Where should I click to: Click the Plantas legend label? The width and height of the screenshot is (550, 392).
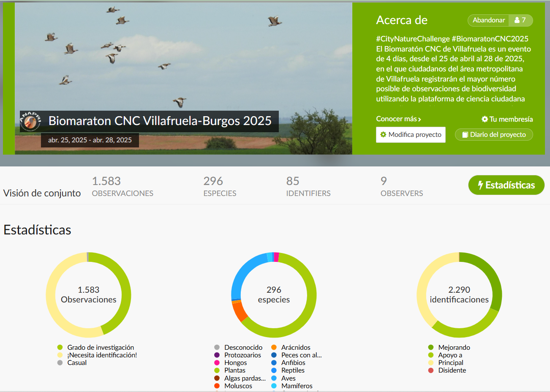[x=235, y=370]
